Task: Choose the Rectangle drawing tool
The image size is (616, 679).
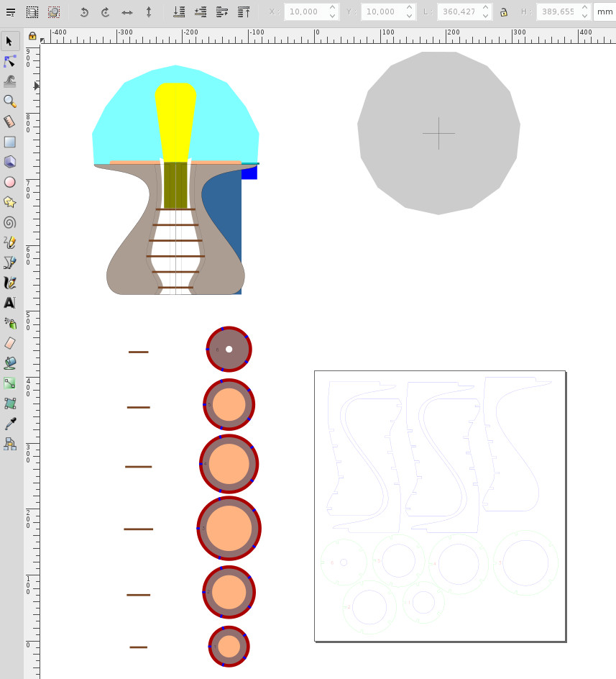Action: point(10,142)
